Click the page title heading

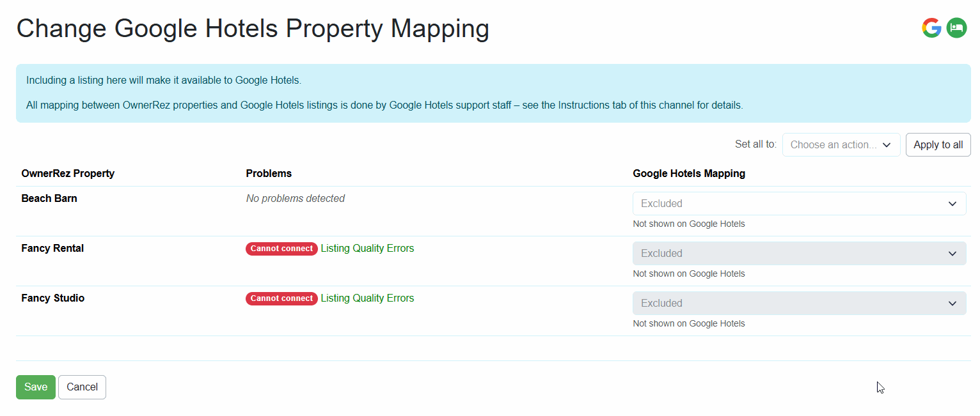253,29
